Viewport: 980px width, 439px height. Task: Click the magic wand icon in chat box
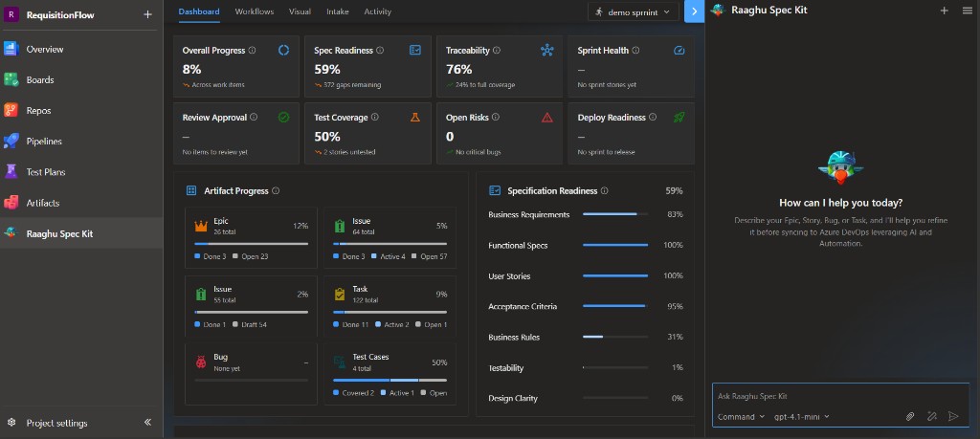pos(932,416)
